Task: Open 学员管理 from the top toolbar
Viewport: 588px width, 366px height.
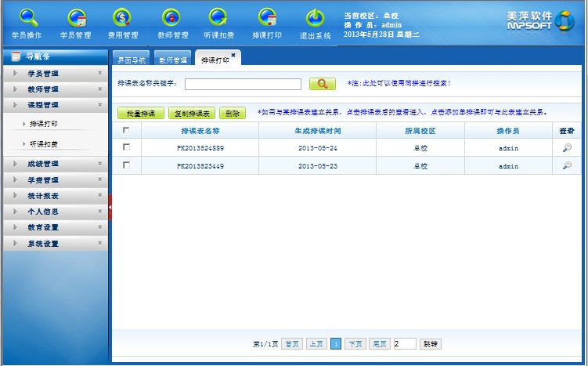Action: pos(76,18)
